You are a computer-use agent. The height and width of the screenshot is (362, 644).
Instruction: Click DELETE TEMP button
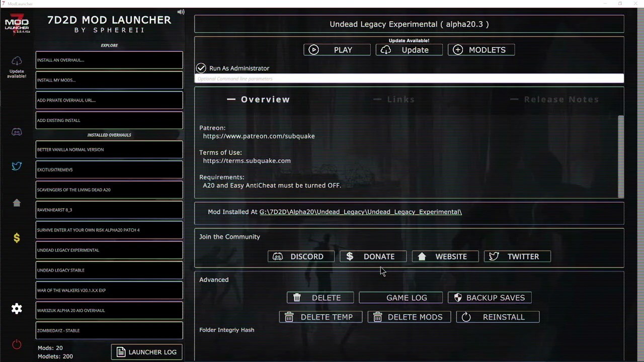click(x=320, y=317)
